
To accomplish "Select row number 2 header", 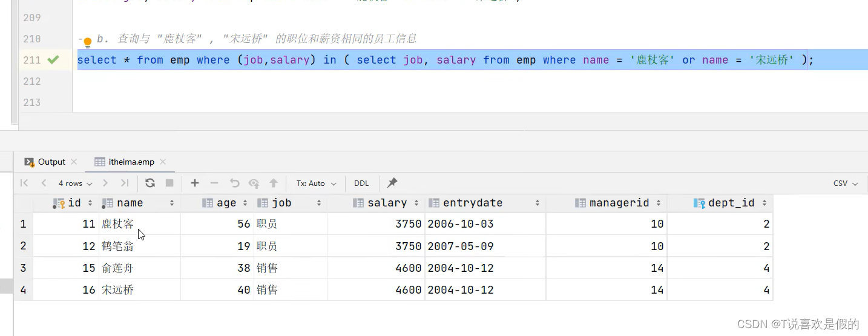I will (x=23, y=246).
